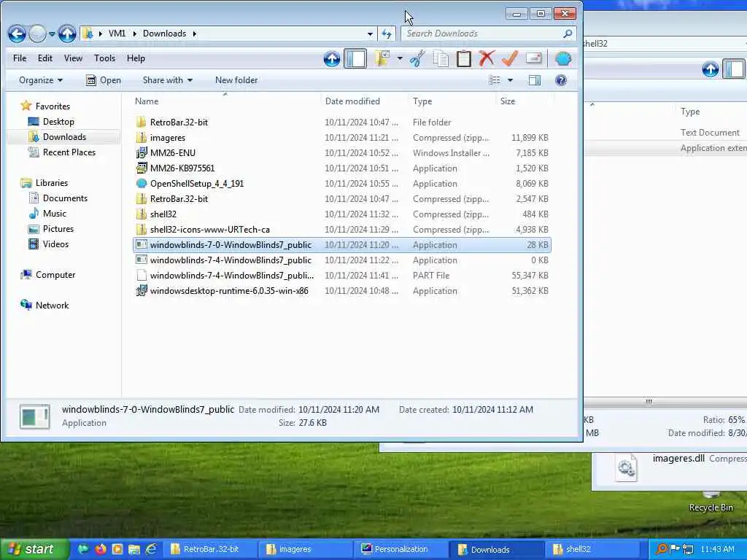
Task: Click the Copy toolbar icon
Action: click(441, 58)
